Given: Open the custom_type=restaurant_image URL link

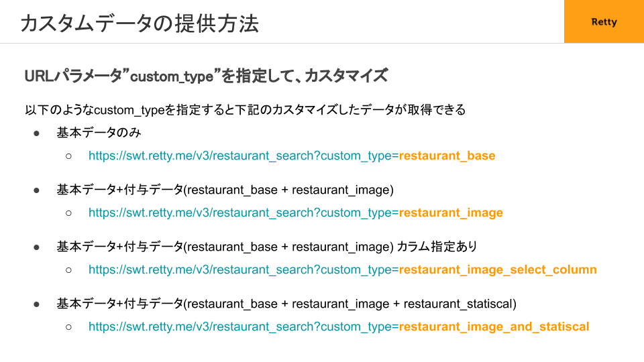Looking at the screenshot, I should click(x=296, y=213).
